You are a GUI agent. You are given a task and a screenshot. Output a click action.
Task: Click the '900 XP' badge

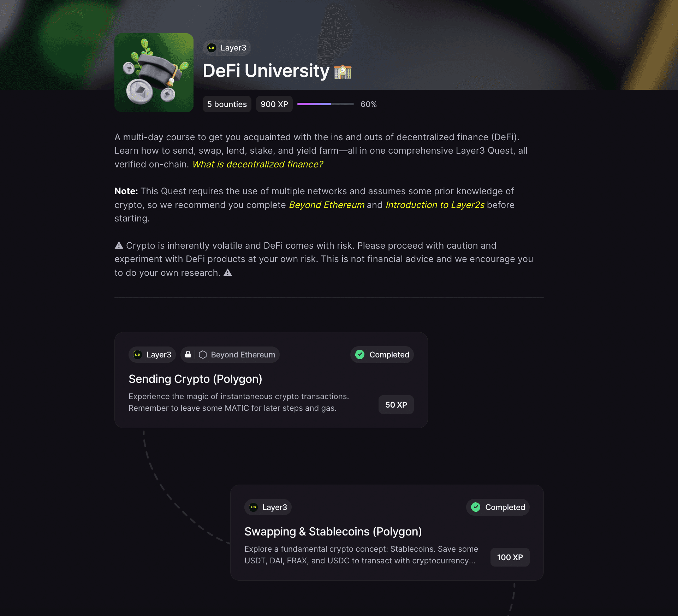click(274, 104)
